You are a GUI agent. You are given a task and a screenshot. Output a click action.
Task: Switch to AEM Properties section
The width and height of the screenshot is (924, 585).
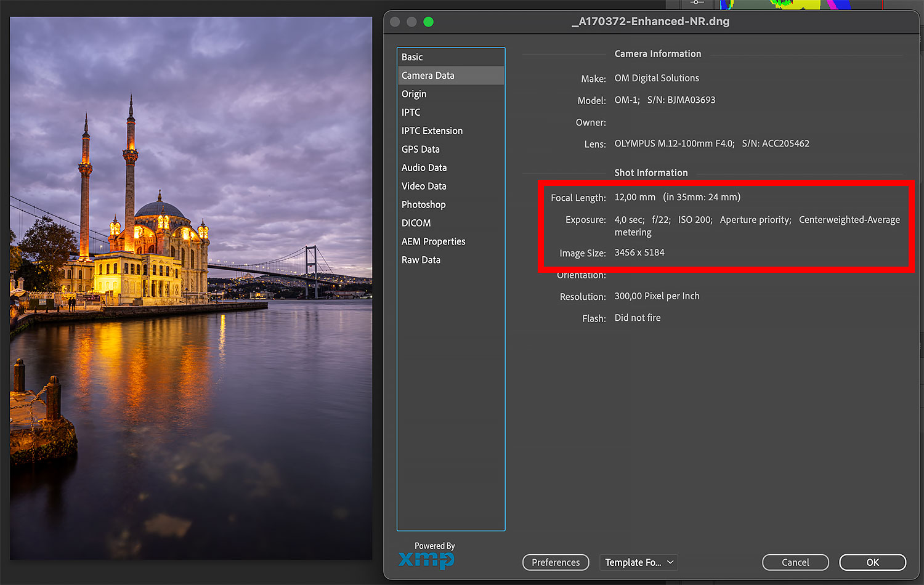[x=433, y=242]
